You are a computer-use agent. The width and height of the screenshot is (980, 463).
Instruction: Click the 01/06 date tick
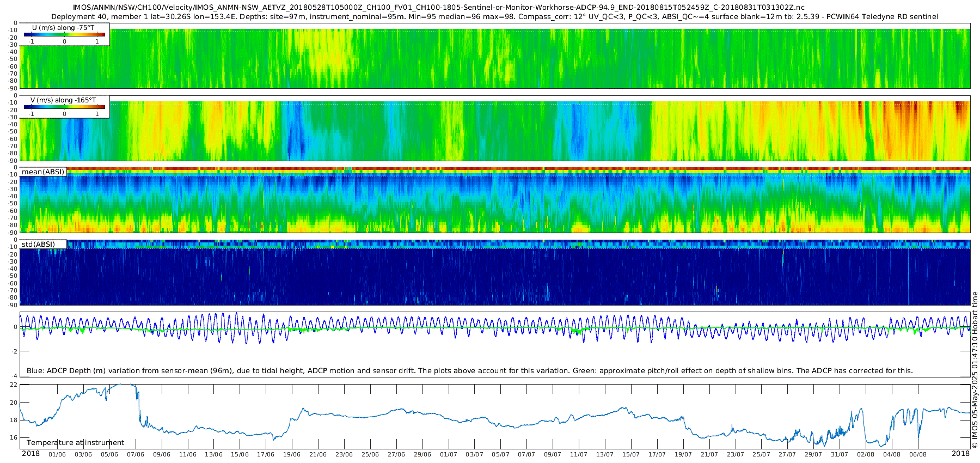tap(57, 454)
